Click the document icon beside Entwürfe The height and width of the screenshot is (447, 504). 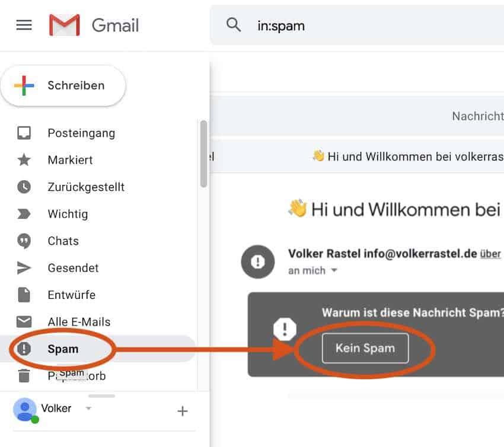coord(24,295)
